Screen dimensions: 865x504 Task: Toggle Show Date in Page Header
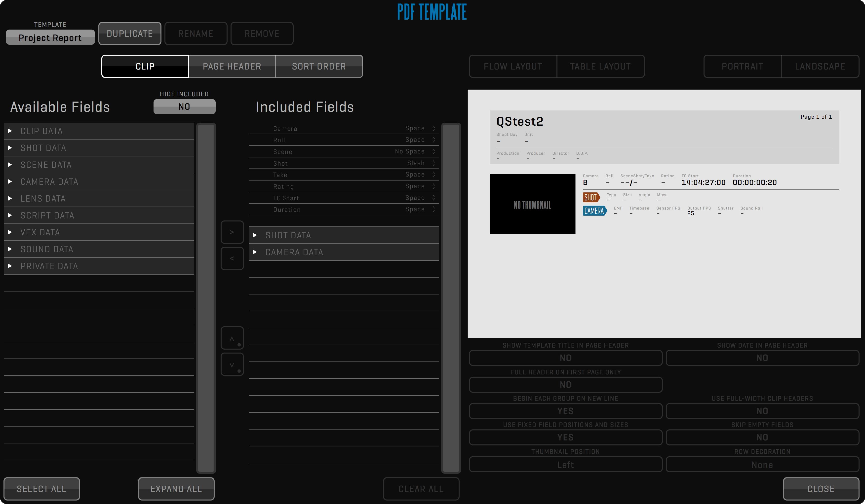pyautogui.click(x=762, y=358)
